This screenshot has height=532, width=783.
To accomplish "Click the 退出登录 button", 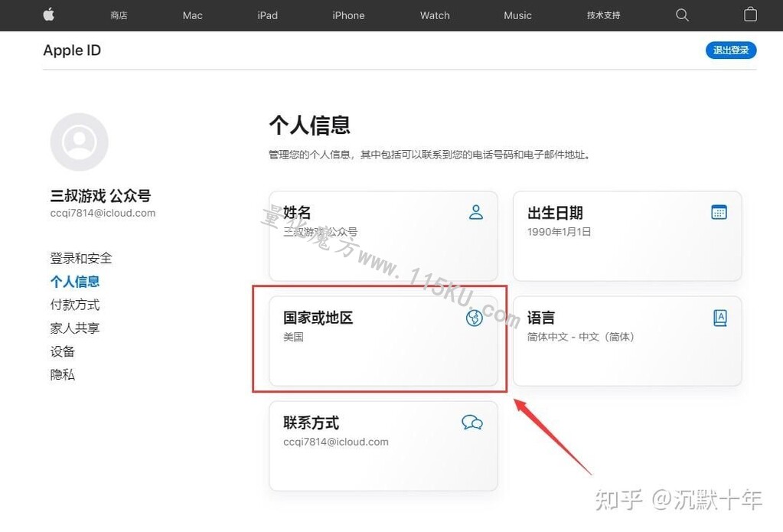I will pos(731,50).
